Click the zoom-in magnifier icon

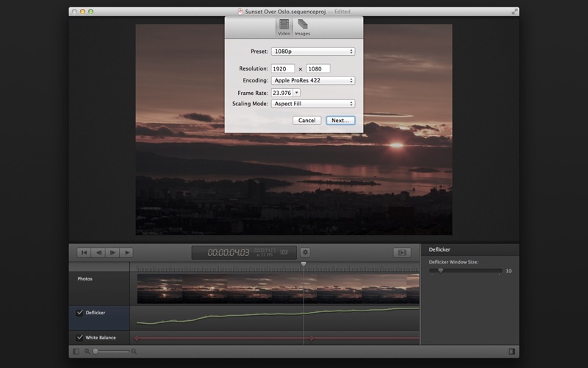(x=134, y=352)
